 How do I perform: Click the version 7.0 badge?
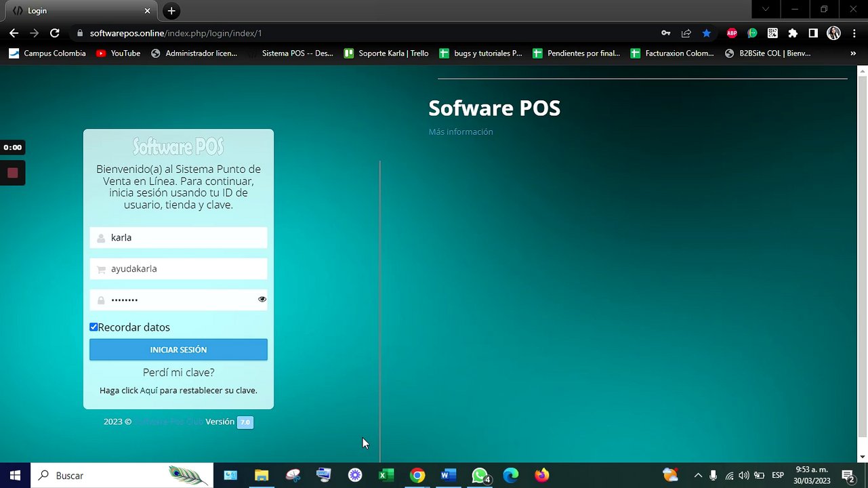245,422
